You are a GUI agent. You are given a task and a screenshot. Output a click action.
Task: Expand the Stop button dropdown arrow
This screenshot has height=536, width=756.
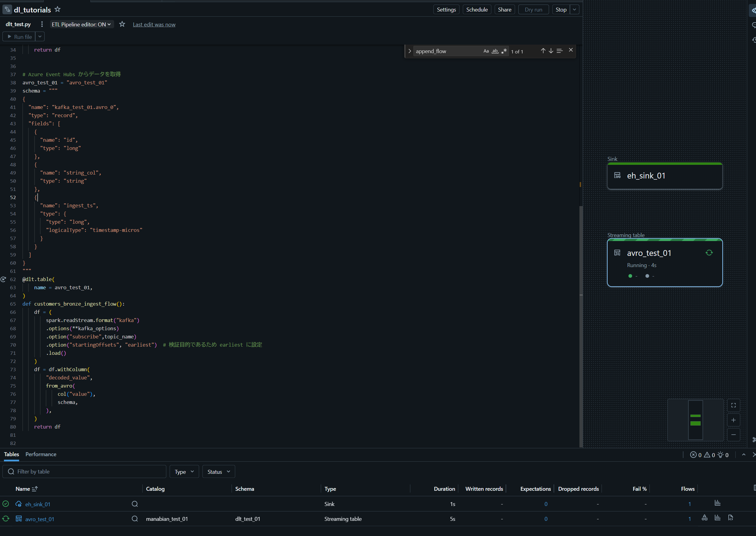coord(575,10)
